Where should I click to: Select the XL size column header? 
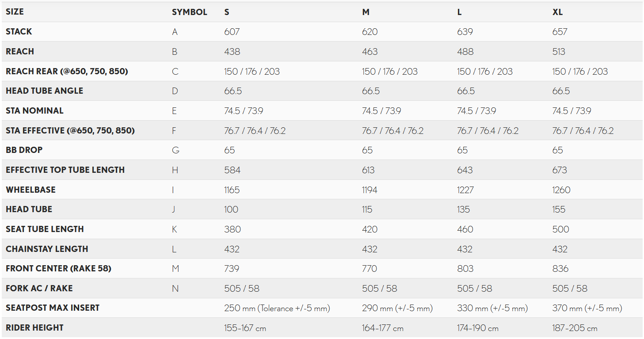(557, 12)
